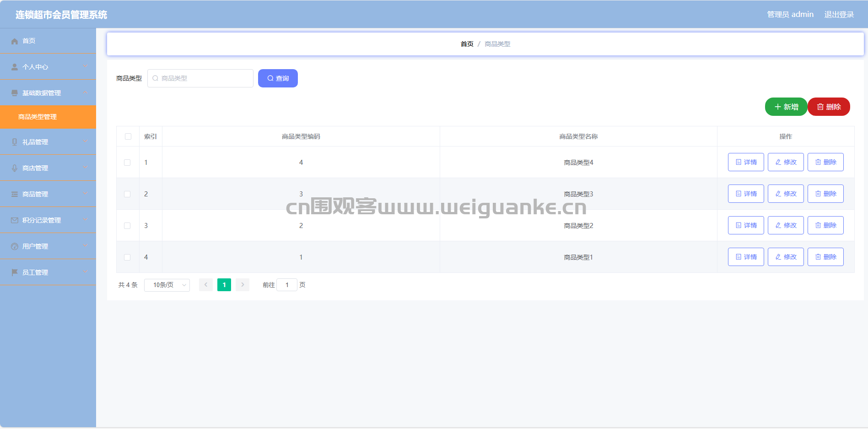Expand the 个人中心 menu chevron

85,66
